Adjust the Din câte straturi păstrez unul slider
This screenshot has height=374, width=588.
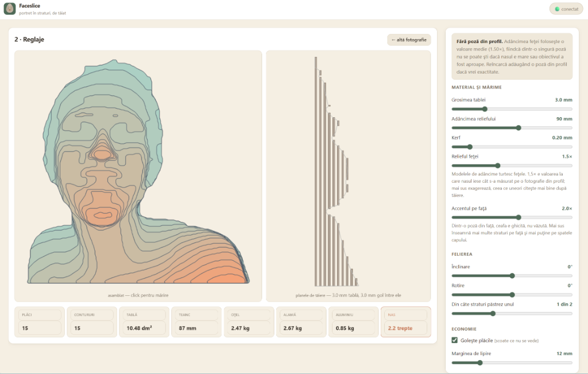512,314
